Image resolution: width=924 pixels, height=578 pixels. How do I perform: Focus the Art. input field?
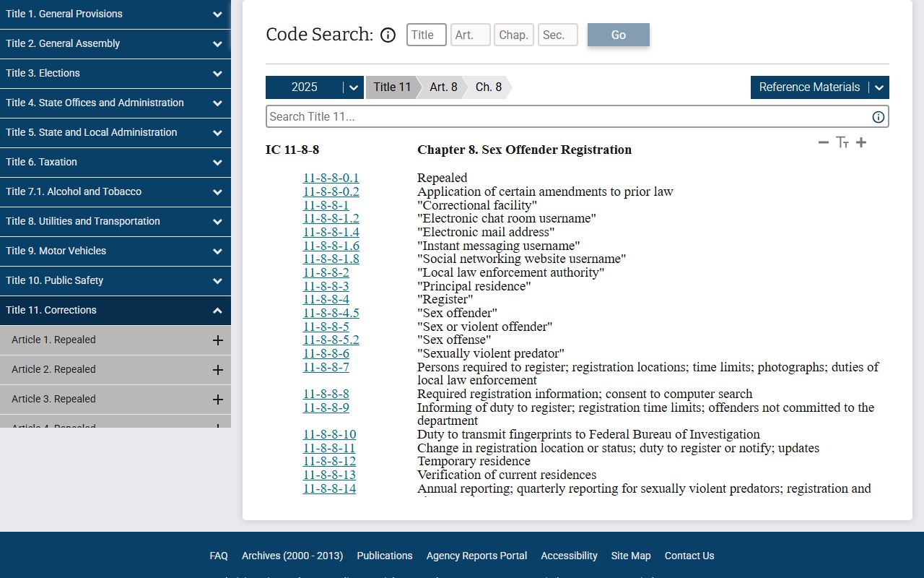(x=471, y=35)
